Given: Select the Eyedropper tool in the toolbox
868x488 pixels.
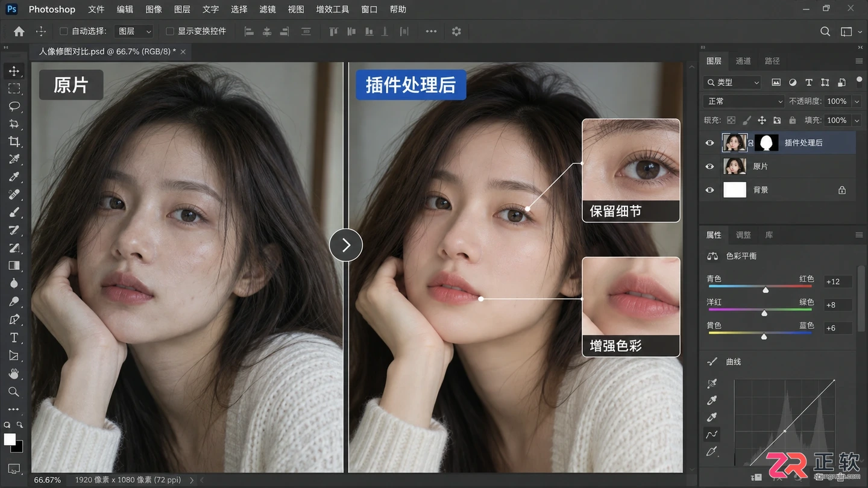Looking at the screenshot, I should click(x=14, y=177).
